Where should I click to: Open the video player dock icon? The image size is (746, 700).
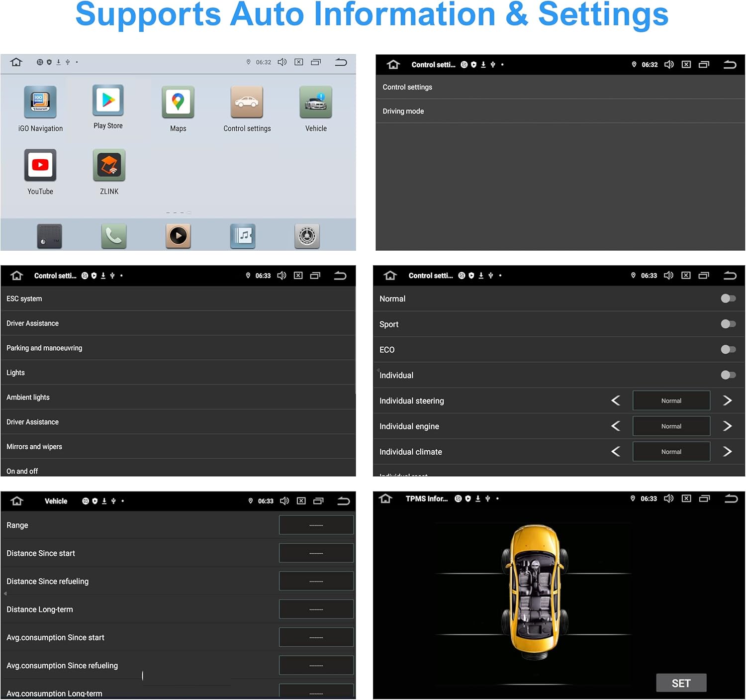178,236
